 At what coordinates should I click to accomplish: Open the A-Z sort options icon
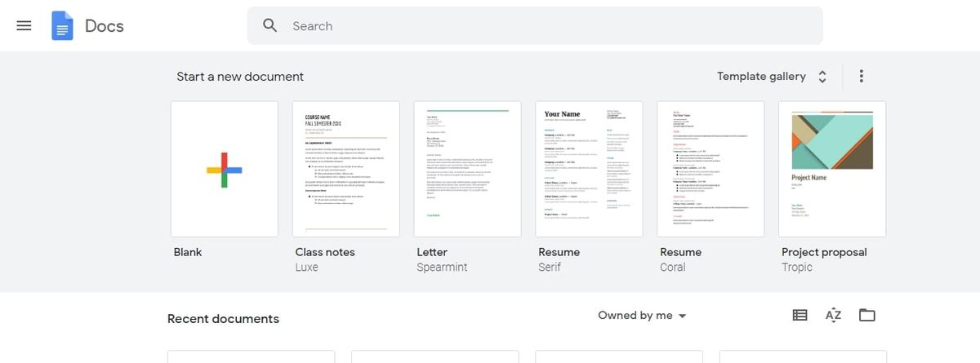click(833, 316)
